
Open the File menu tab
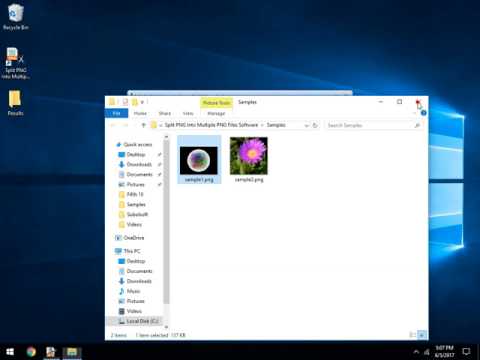pyautogui.click(x=116, y=113)
